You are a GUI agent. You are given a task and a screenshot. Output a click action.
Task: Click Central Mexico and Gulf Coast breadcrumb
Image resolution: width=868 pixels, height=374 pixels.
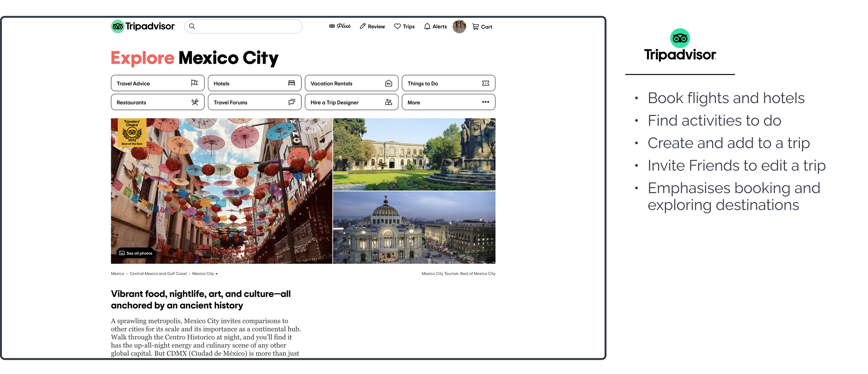click(x=158, y=274)
